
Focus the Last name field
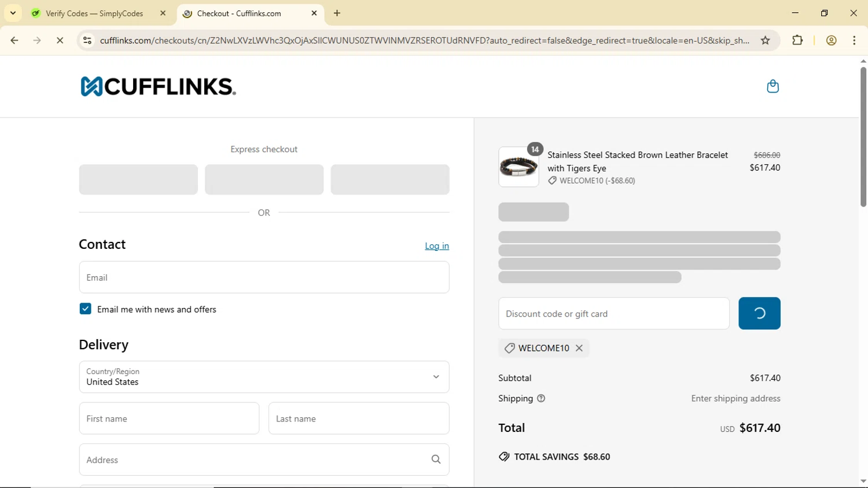(x=359, y=419)
